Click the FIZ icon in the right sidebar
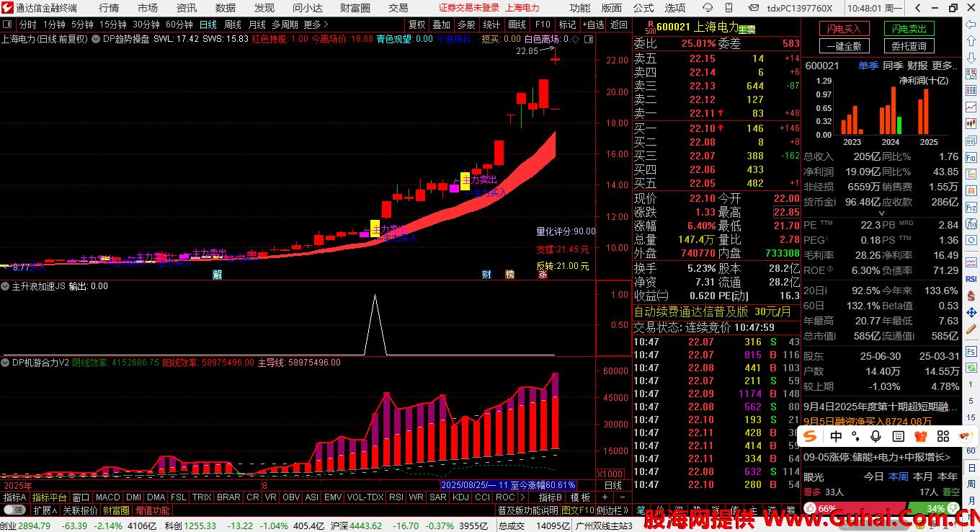The height and width of the screenshot is (532, 980). pos(971,206)
